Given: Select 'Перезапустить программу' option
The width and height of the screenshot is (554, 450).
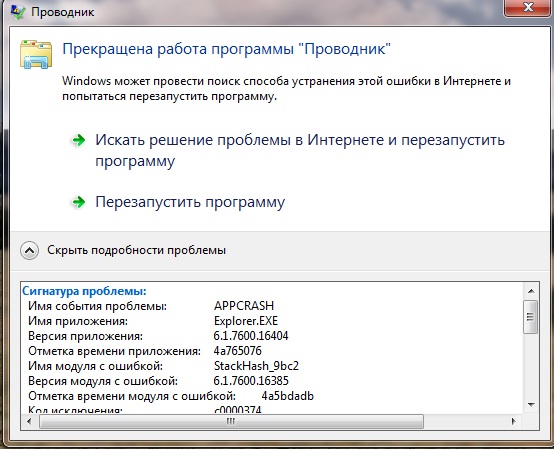Looking at the screenshot, I should [190, 202].
